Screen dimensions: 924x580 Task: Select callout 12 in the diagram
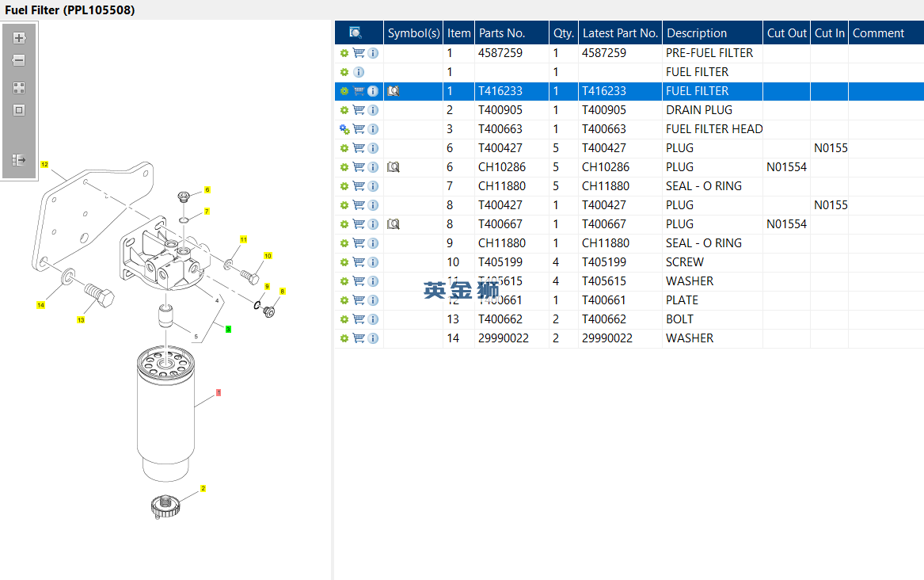44,165
